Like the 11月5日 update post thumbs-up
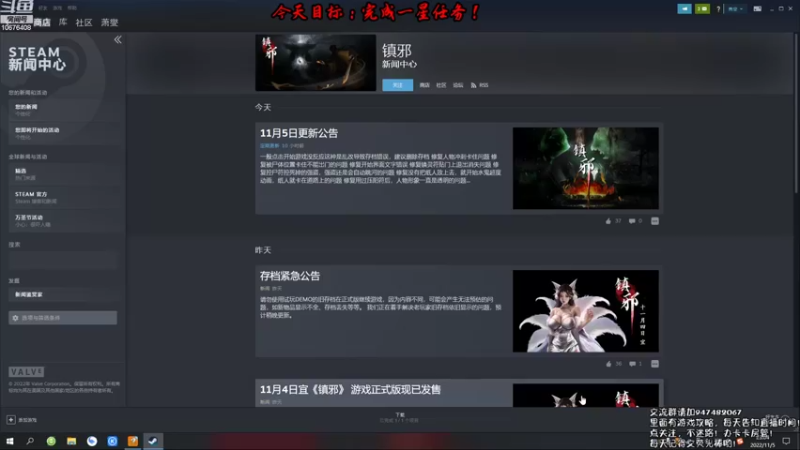 click(x=608, y=221)
